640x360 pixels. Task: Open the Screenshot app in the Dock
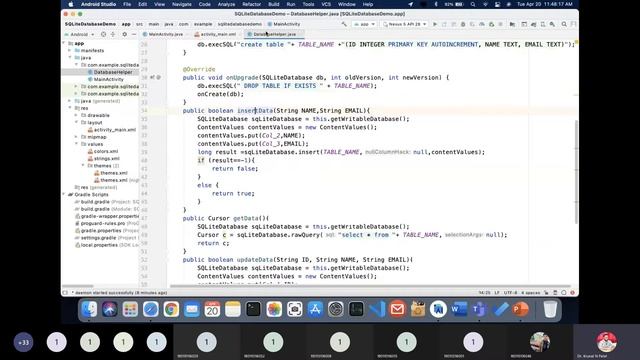coord(294,309)
